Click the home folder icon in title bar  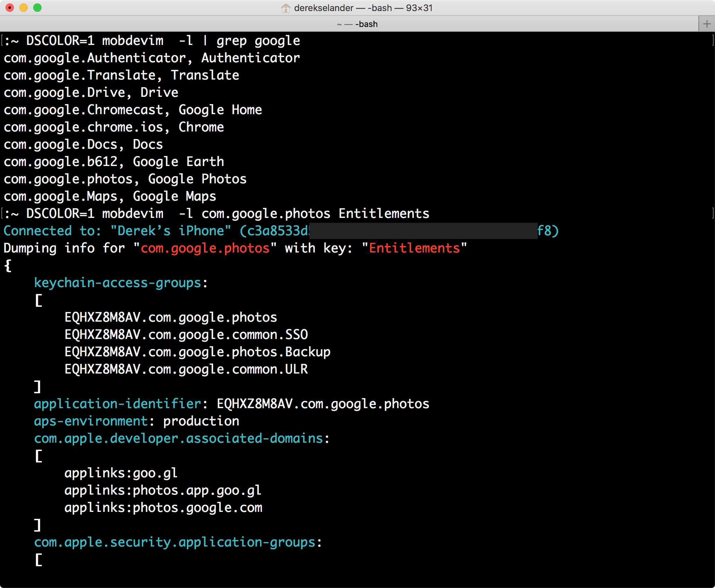pyautogui.click(x=286, y=8)
